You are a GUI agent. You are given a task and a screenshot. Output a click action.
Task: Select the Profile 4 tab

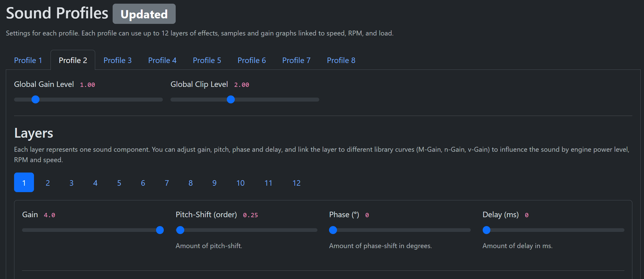pyautogui.click(x=162, y=60)
